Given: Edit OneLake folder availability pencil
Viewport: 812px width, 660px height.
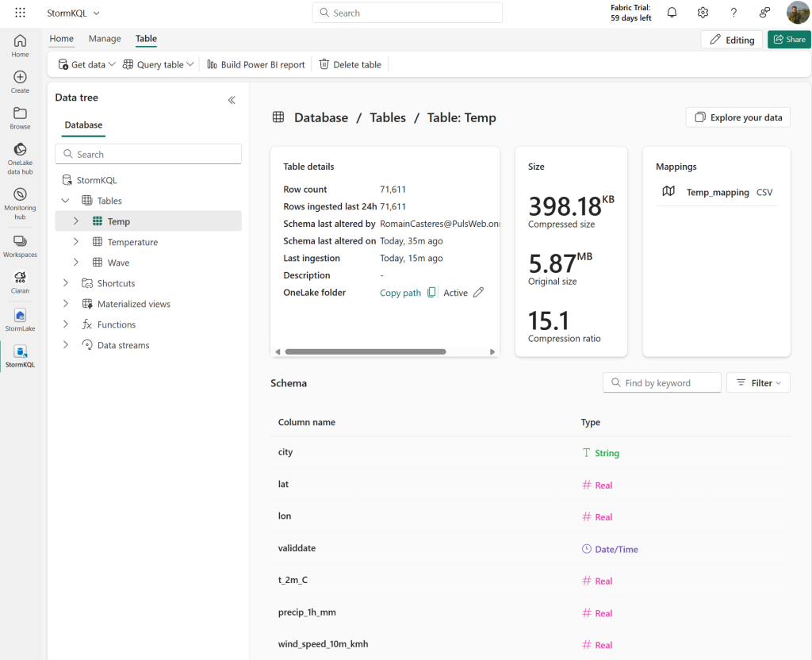Looking at the screenshot, I should [x=478, y=292].
